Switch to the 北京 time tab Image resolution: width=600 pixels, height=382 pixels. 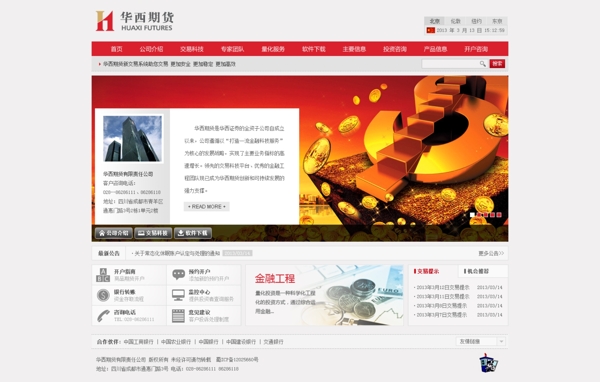(434, 21)
